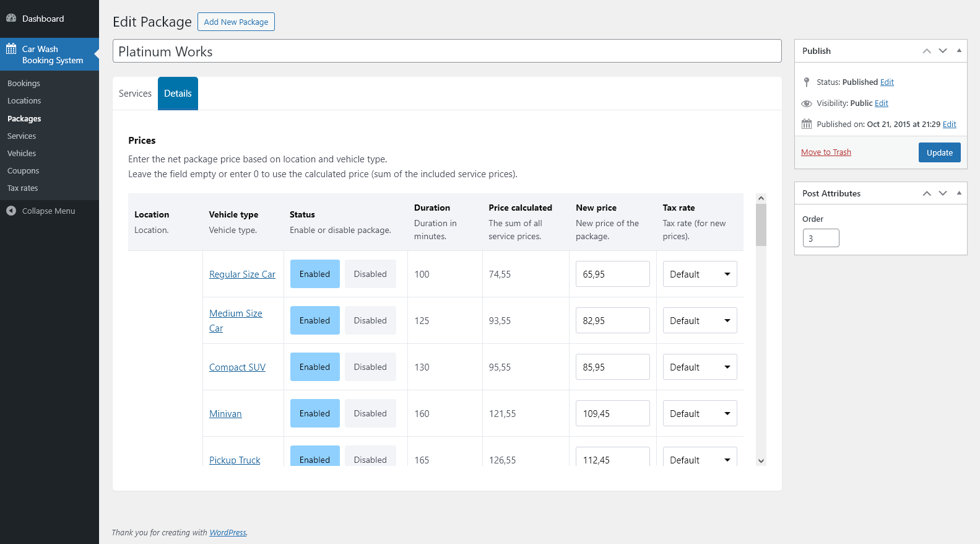Move the Publish panel up

[x=927, y=51]
